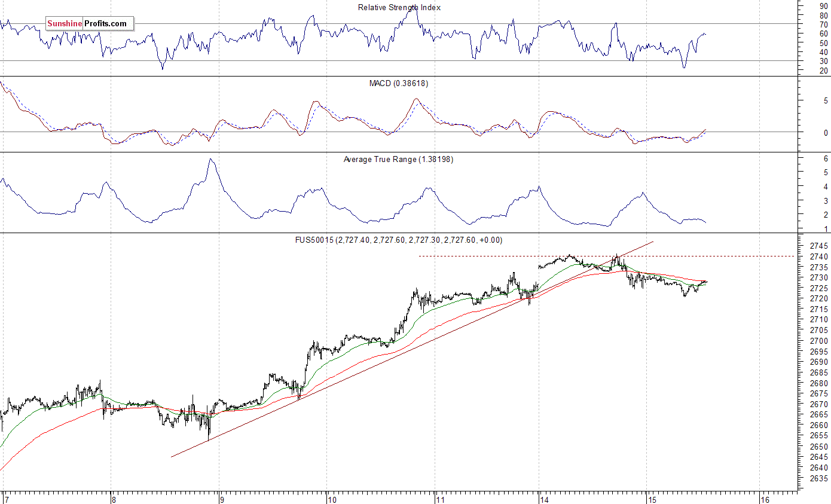Click the 3 label on ATR axis
Viewport: 831px width, 504px height.
(x=826, y=201)
